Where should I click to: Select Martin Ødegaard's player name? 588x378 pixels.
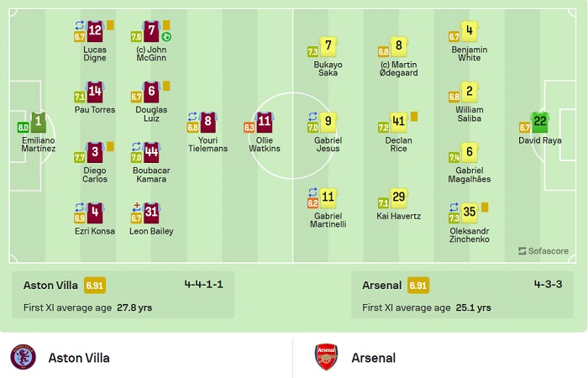coord(399,70)
